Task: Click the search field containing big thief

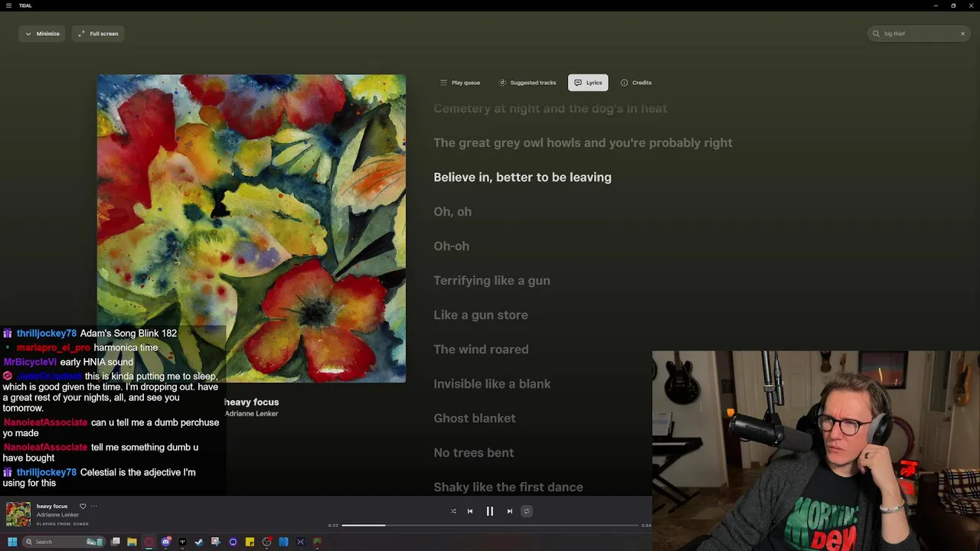Action: [919, 34]
